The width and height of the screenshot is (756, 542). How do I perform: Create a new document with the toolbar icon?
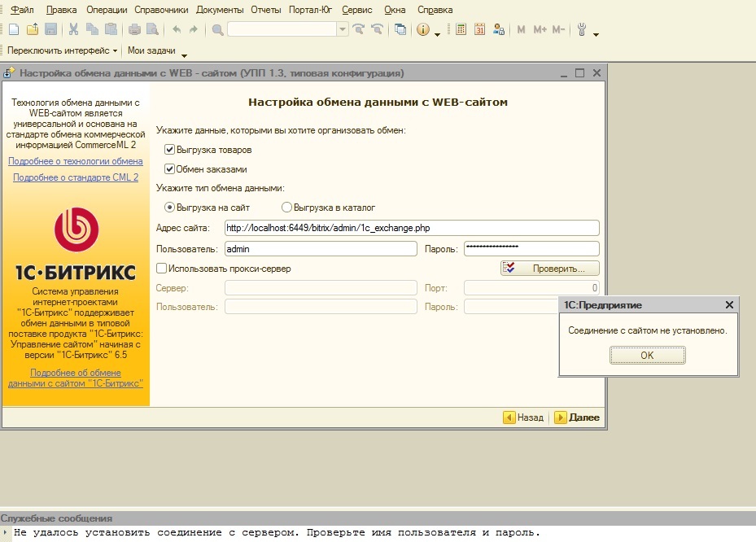pos(14,29)
